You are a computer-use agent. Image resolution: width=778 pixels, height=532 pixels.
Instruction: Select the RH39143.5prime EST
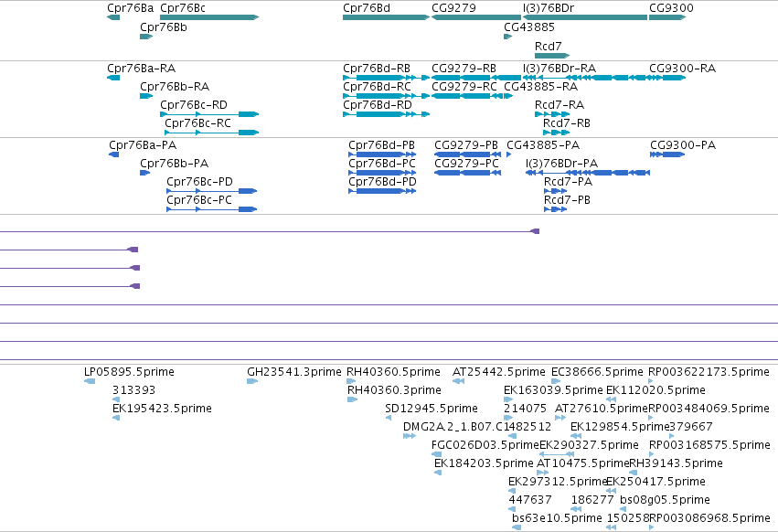634,473
